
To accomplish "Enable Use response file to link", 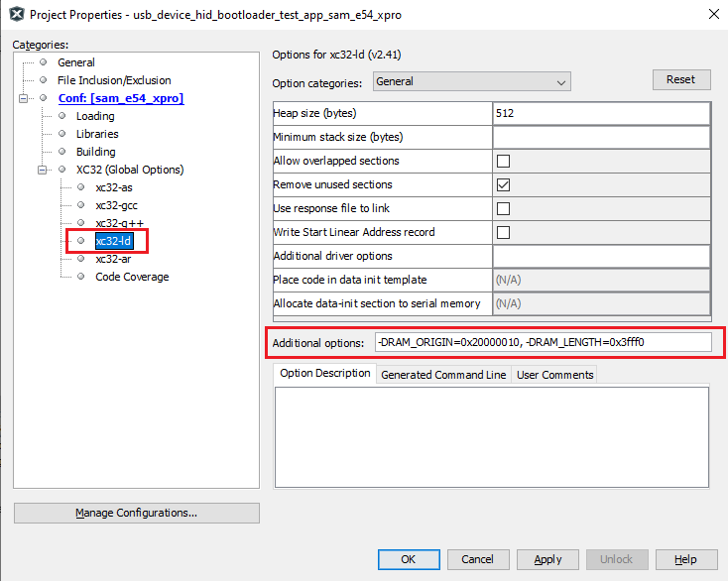I will click(x=503, y=208).
